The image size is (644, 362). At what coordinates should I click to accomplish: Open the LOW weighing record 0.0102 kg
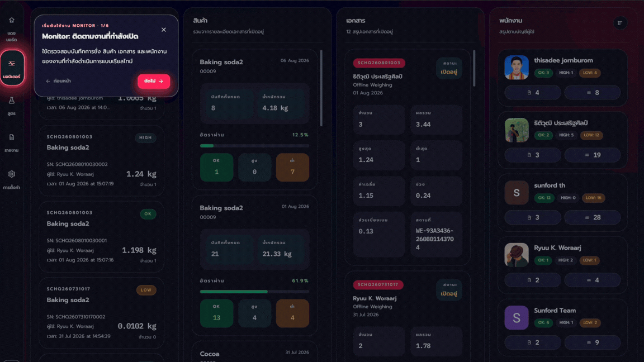pyautogui.click(x=101, y=313)
